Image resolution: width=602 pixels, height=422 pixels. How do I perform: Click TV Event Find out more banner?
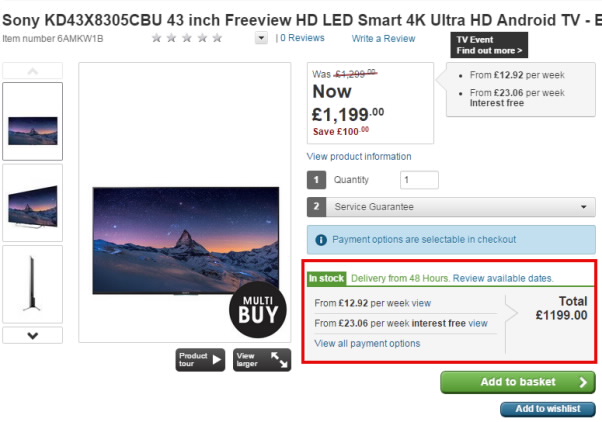[490, 45]
